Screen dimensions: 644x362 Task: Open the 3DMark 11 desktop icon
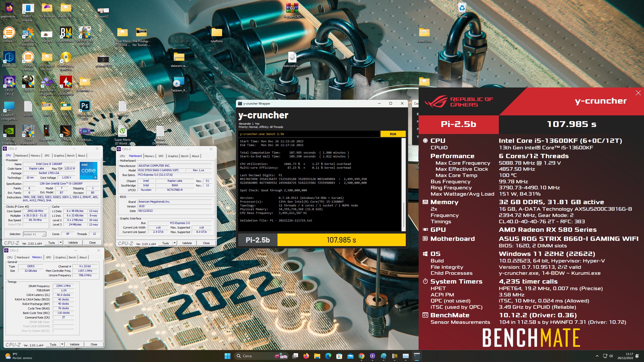[x=9, y=35]
